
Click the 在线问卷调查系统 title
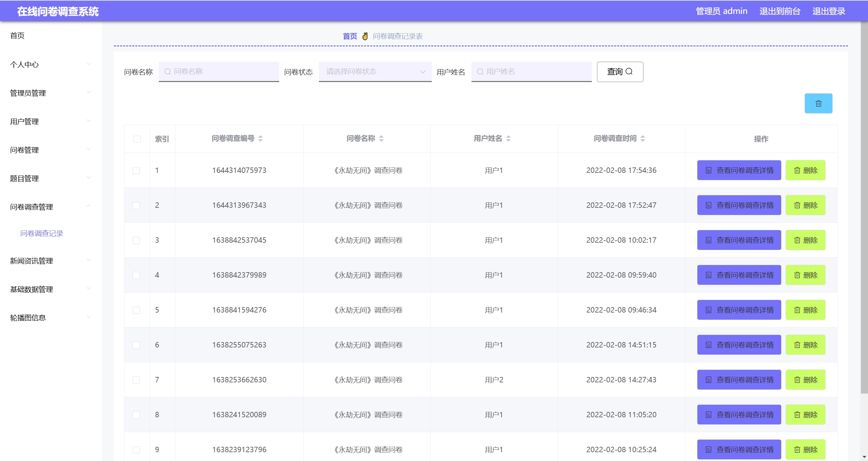tap(58, 12)
